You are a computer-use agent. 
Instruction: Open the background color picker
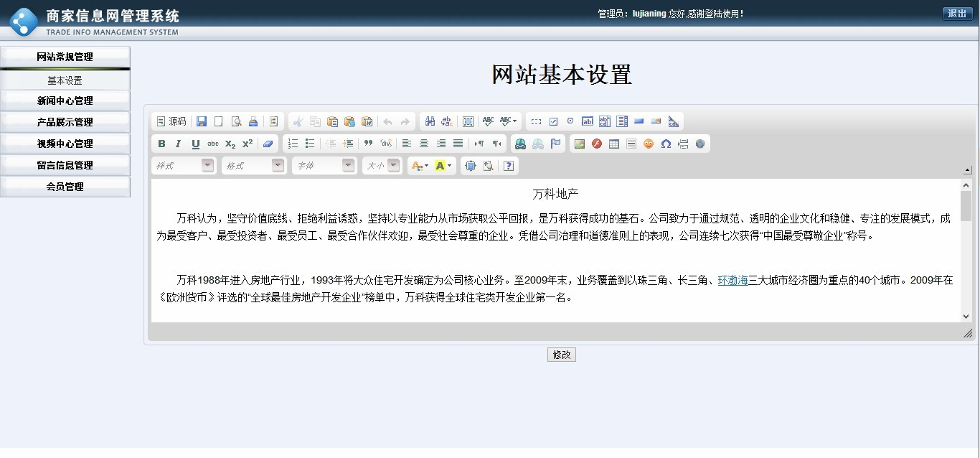coord(443,166)
